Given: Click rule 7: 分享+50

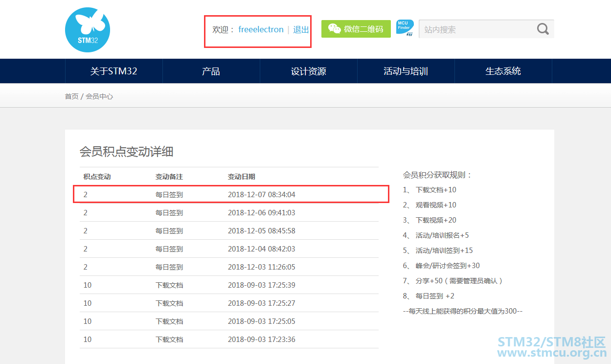Looking at the screenshot, I should [453, 281].
